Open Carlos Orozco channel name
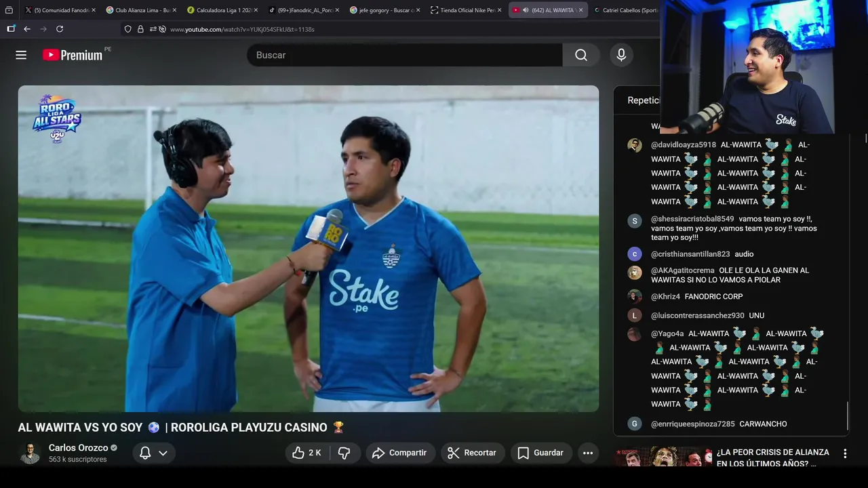 click(78, 448)
